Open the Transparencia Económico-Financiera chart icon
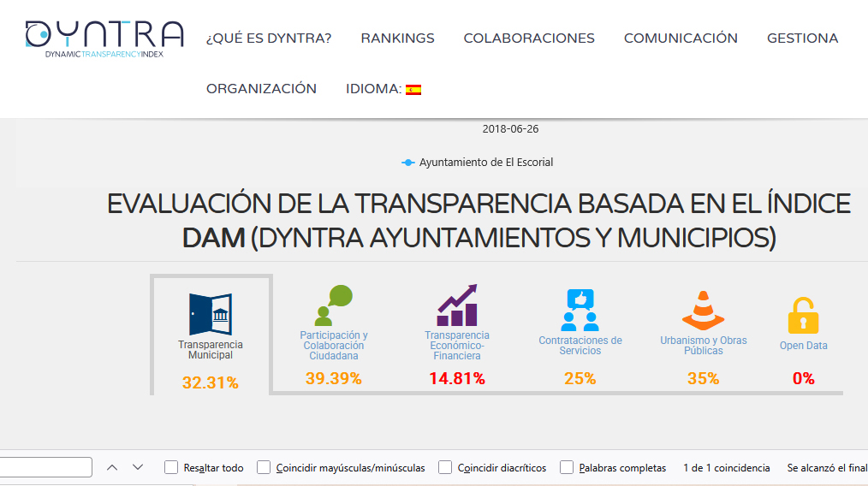 (457, 306)
